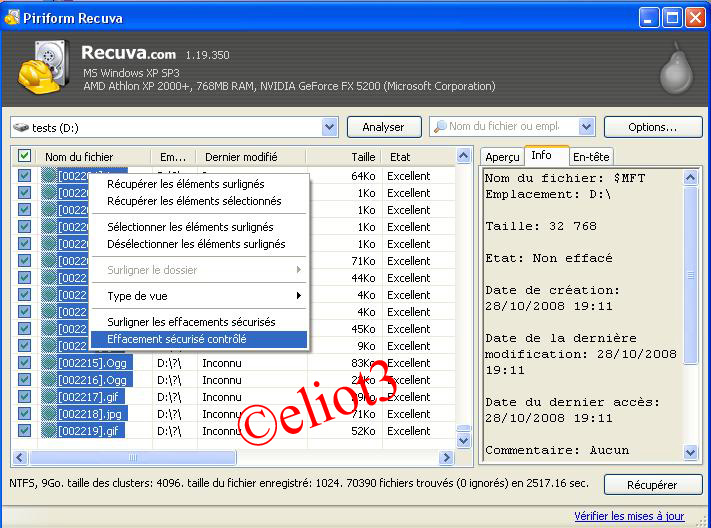Open the tests (D:) drive dropdown
This screenshot has width=711, height=528.
click(330, 127)
